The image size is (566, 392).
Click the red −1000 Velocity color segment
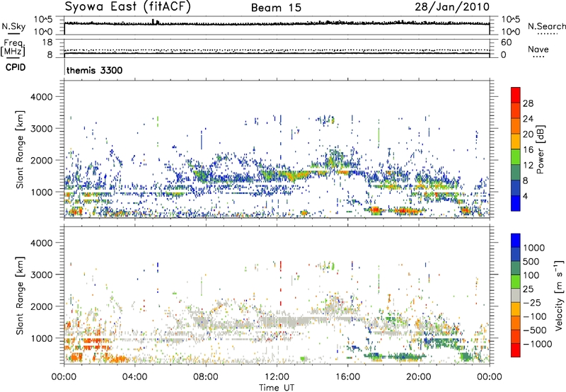[x=516, y=350]
